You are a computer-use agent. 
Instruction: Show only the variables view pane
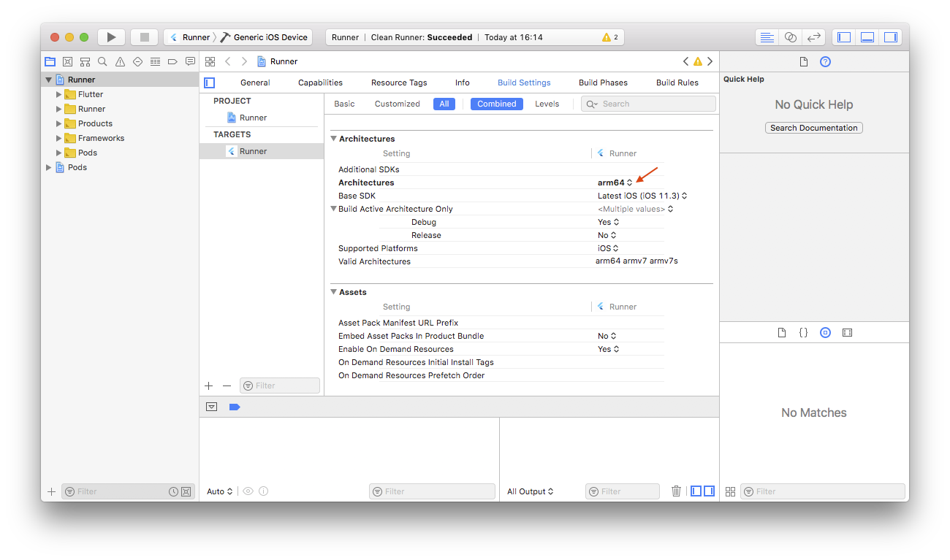pos(696,491)
